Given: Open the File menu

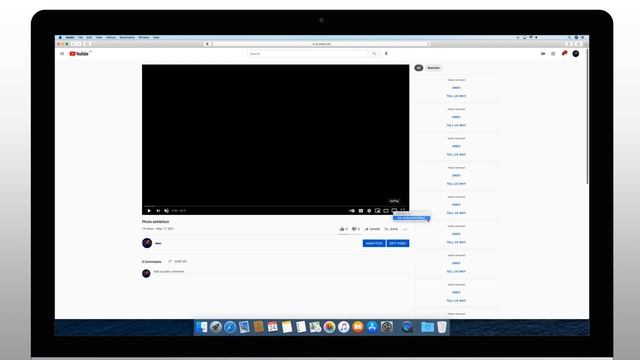Looking at the screenshot, I should (80, 38).
